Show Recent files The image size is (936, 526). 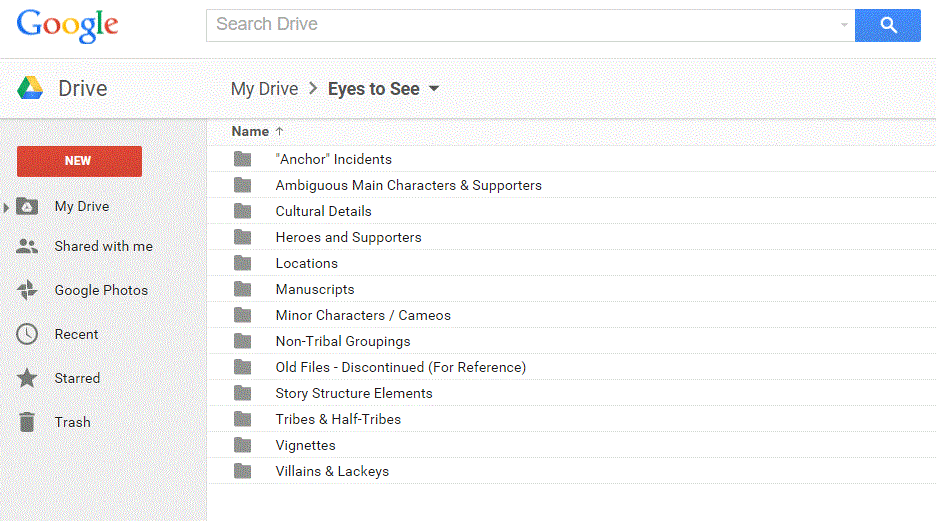(76, 334)
